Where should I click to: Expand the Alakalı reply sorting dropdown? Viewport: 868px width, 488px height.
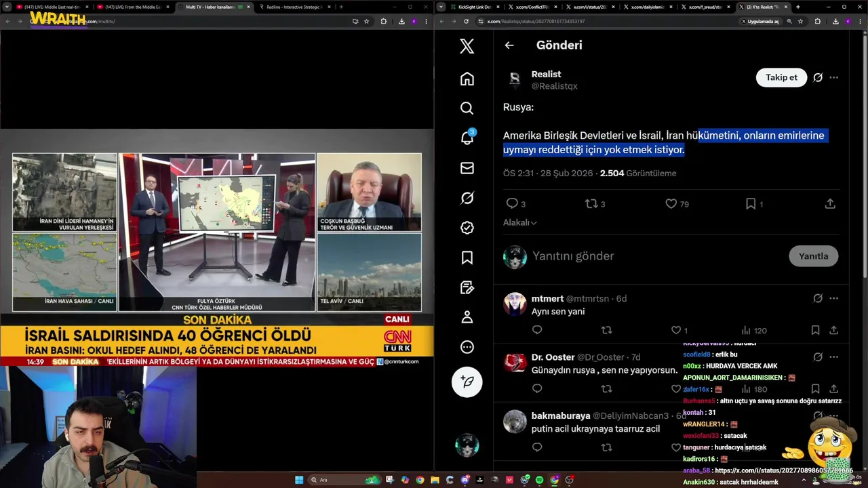click(520, 222)
